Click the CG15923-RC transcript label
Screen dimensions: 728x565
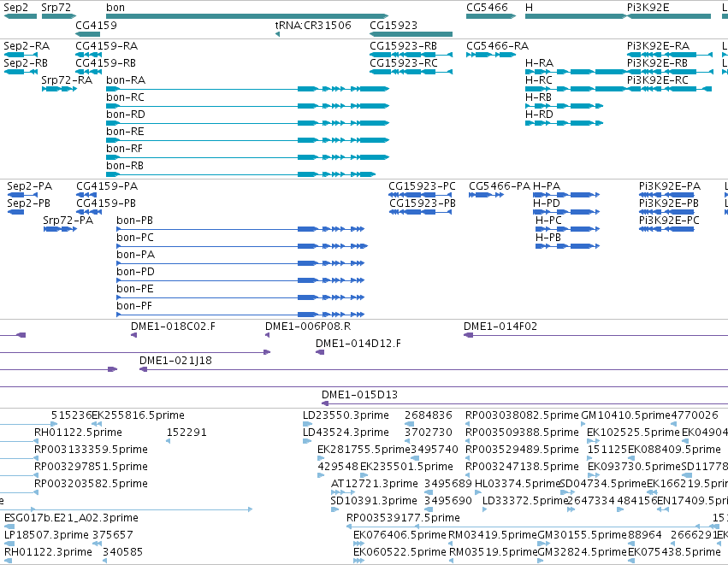pyautogui.click(x=404, y=63)
